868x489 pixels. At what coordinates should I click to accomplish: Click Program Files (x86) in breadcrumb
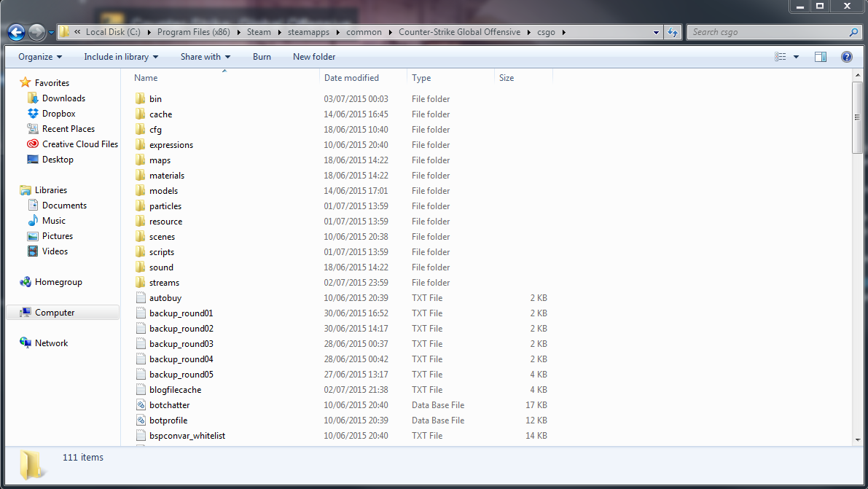(193, 32)
